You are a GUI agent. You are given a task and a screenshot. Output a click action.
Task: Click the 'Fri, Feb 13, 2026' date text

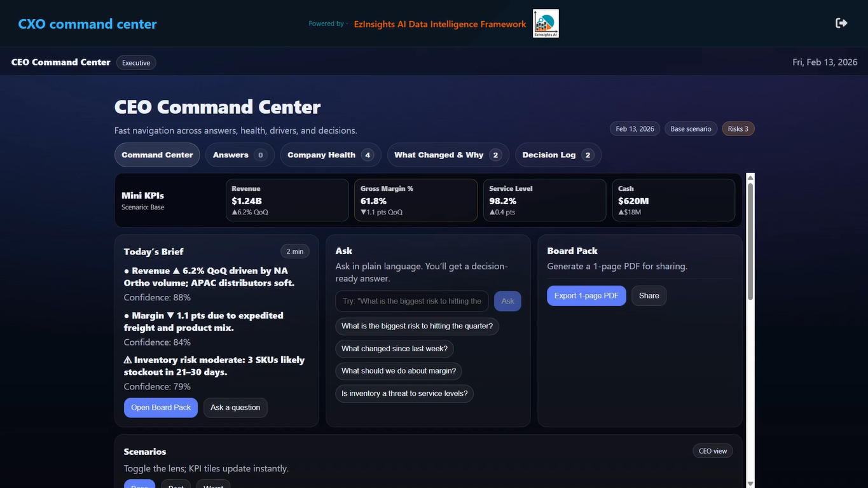[825, 62]
